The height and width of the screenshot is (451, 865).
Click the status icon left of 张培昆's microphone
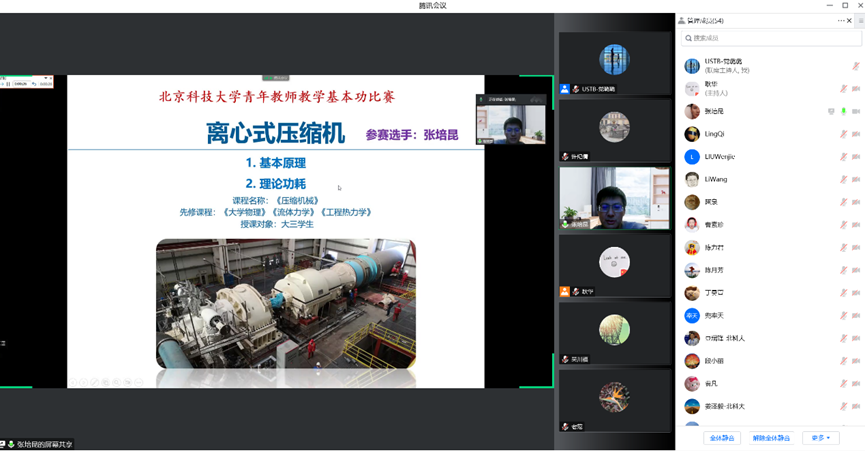pyautogui.click(x=831, y=112)
